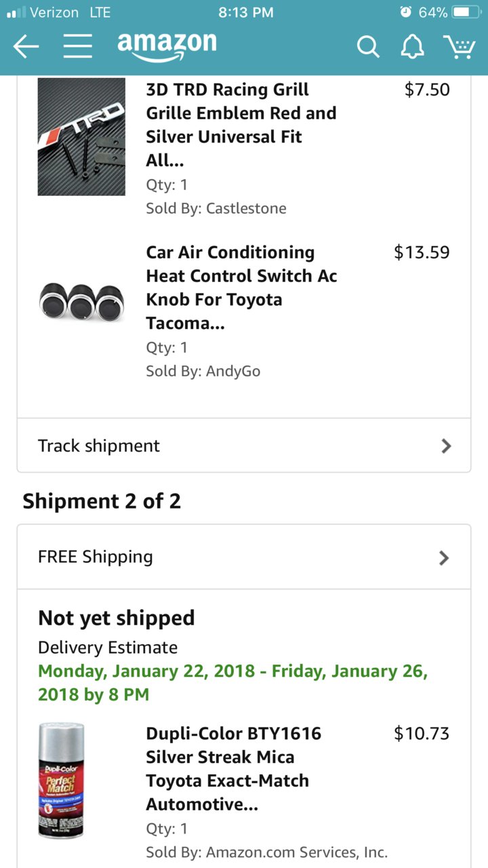Open Car Air Conditioning Knob product title

(x=241, y=288)
